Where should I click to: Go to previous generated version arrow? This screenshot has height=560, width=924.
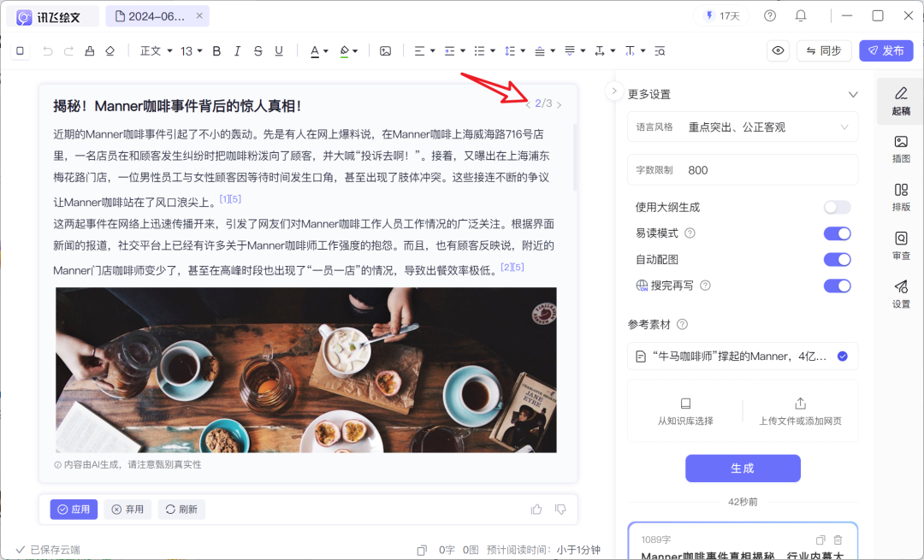click(527, 105)
